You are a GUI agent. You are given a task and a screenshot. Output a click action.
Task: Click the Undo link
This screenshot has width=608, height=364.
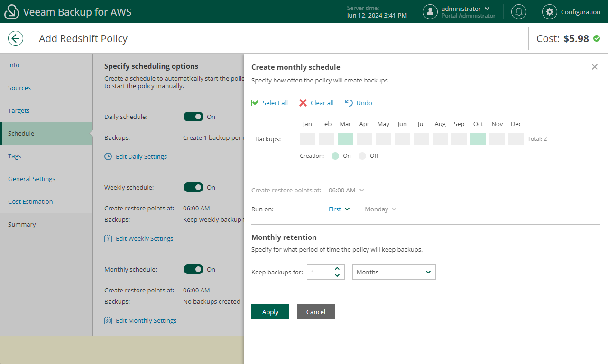364,103
